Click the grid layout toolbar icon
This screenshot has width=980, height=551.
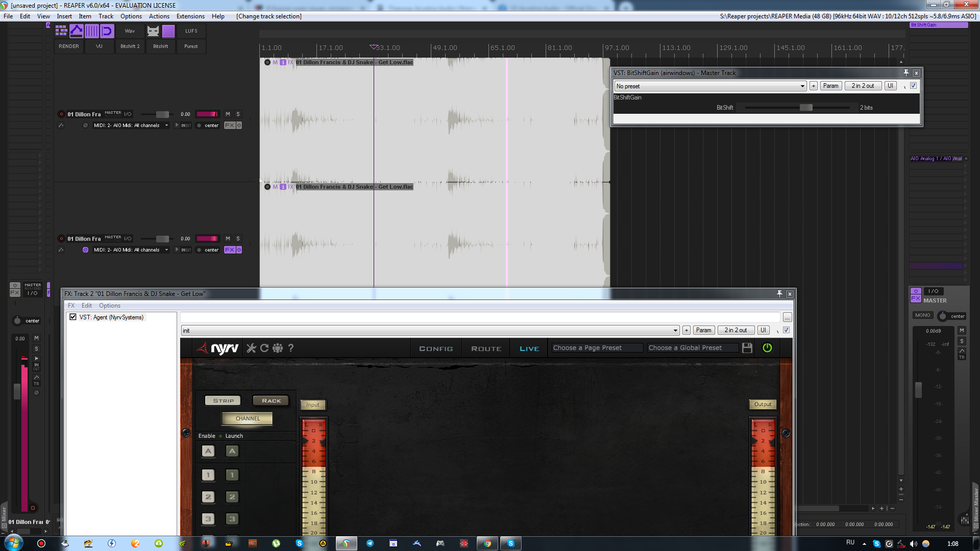tap(61, 31)
